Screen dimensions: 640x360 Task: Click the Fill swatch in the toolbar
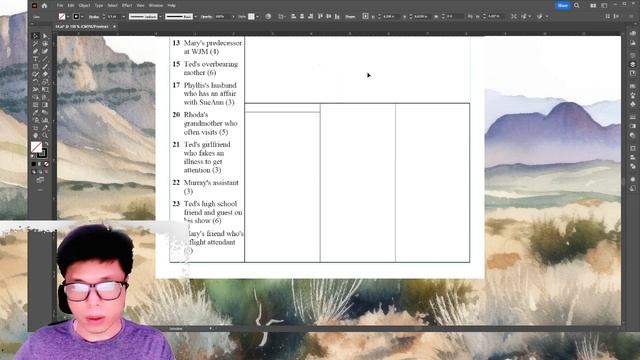tap(36, 147)
